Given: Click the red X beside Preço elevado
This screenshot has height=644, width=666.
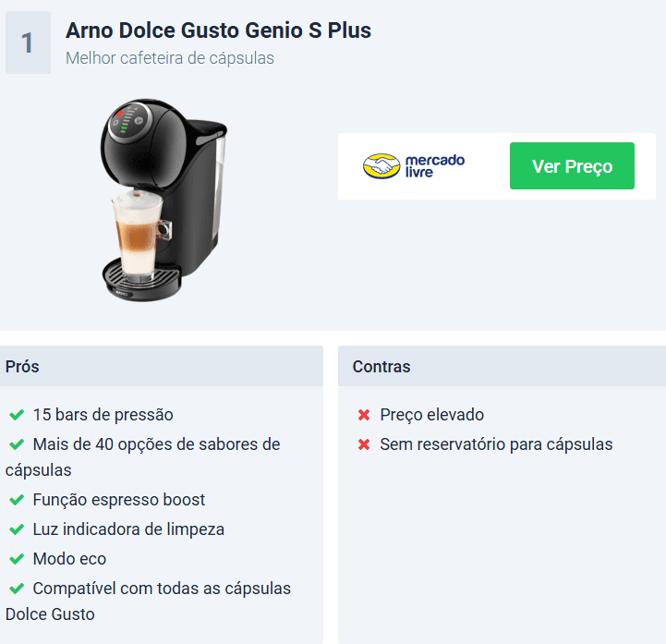Looking at the screenshot, I should (x=364, y=415).
